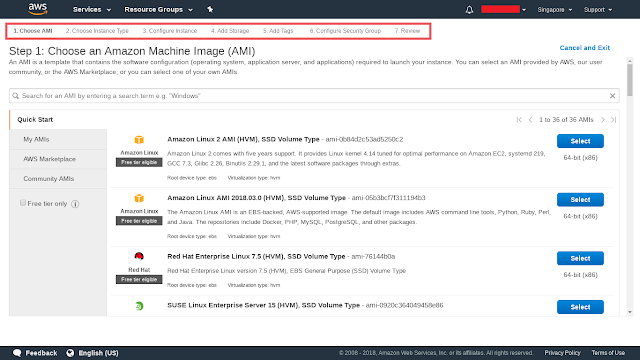Click the pin shortcut icon in navbar

click(x=210, y=9)
